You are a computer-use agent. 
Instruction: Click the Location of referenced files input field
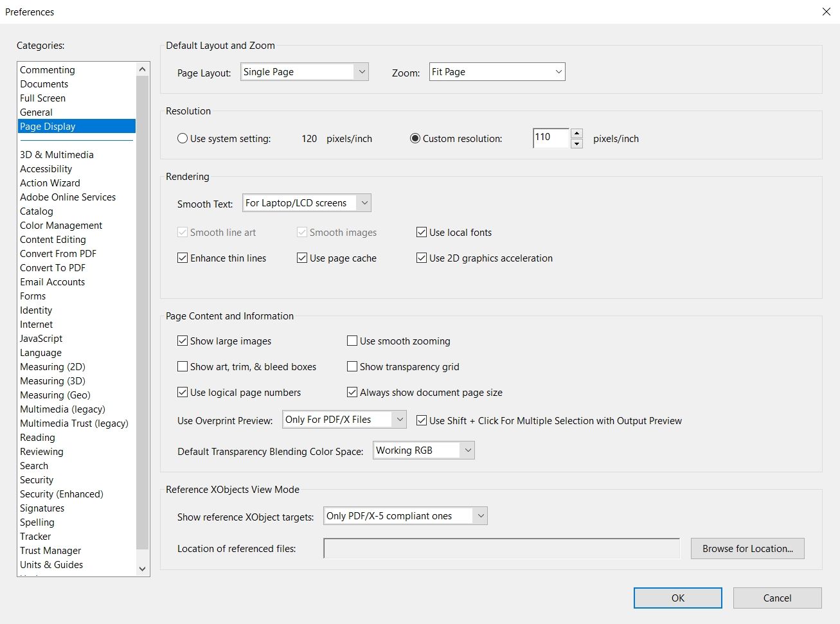pos(501,548)
